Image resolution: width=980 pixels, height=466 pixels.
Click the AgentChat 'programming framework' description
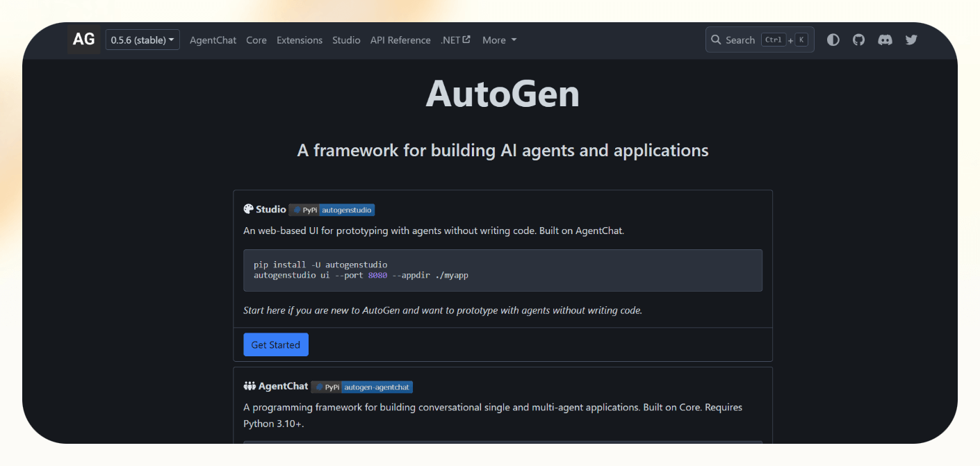493,415
